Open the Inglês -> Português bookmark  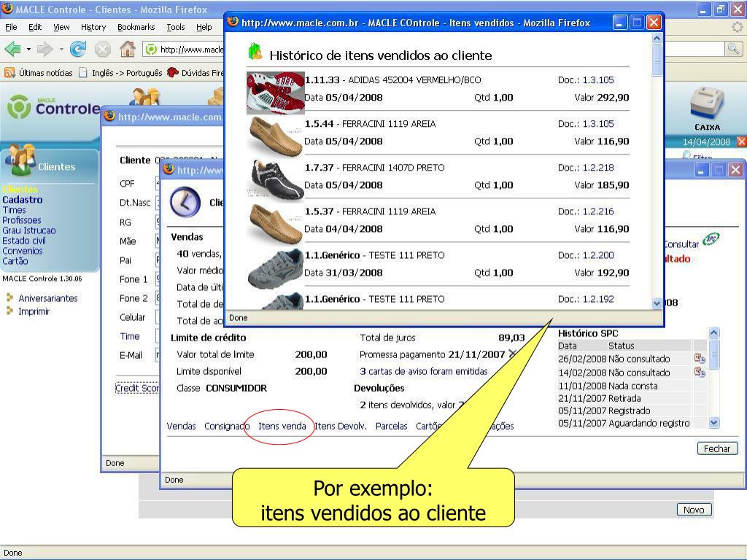[120, 73]
